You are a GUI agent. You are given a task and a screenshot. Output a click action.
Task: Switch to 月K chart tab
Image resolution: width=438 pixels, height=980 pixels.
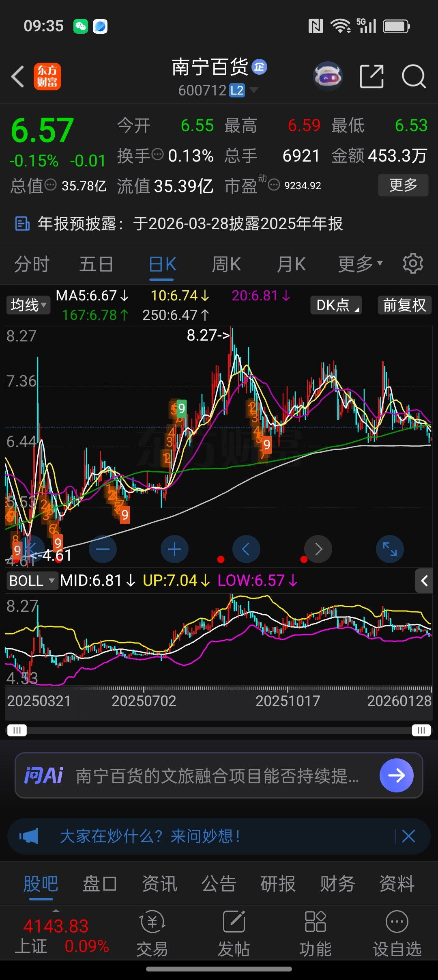(x=291, y=264)
